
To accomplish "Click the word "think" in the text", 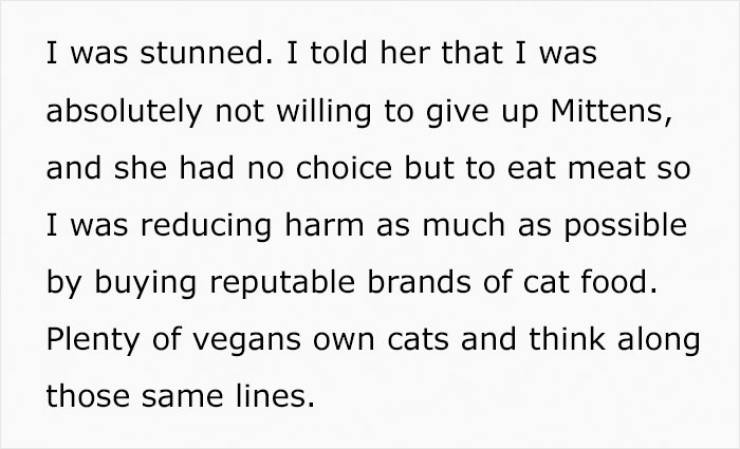I will point(567,339).
